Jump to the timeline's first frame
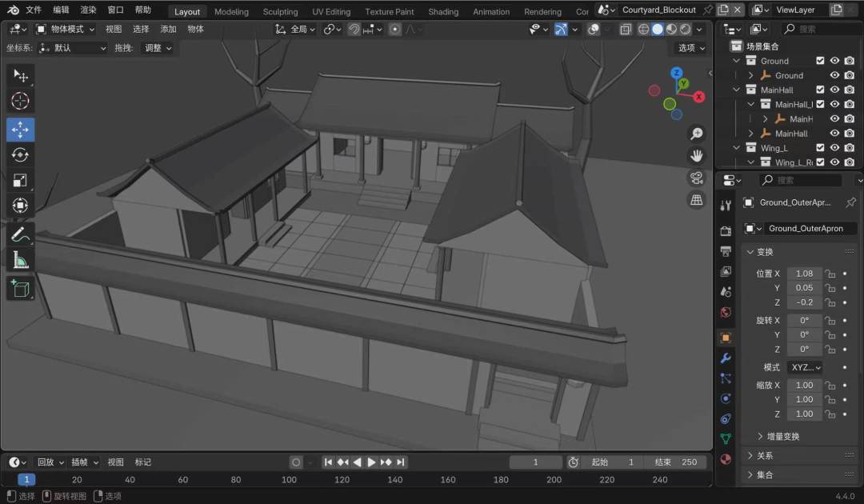Viewport: 864px width, 504px height. point(329,462)
